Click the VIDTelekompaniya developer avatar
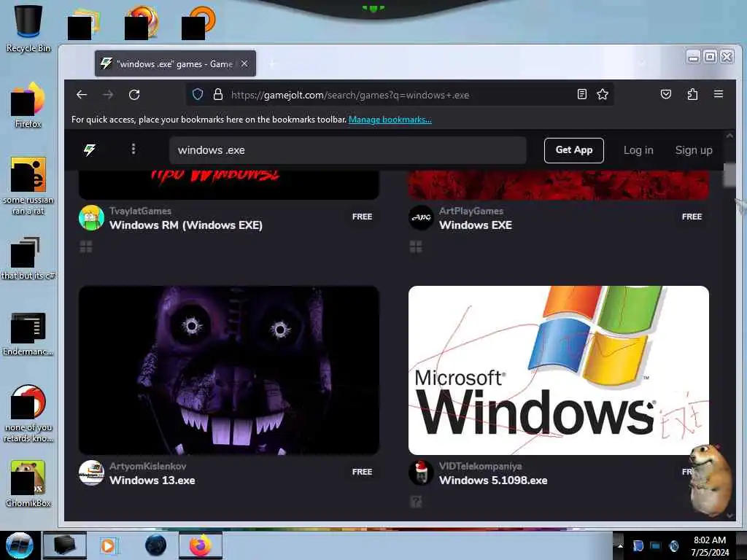The width and height of the screenshot is (747, 560). click(x=421, y=472)
